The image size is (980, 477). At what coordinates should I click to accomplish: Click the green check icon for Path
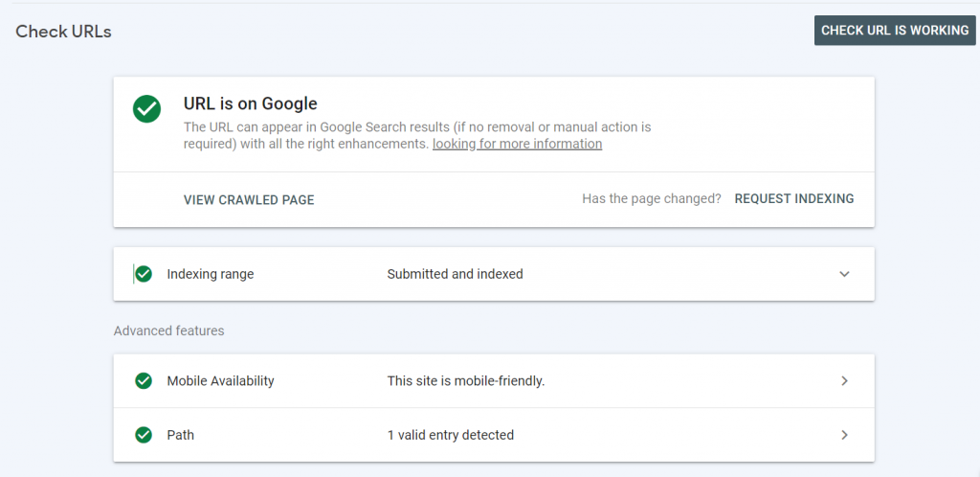[x=144, y=435]
